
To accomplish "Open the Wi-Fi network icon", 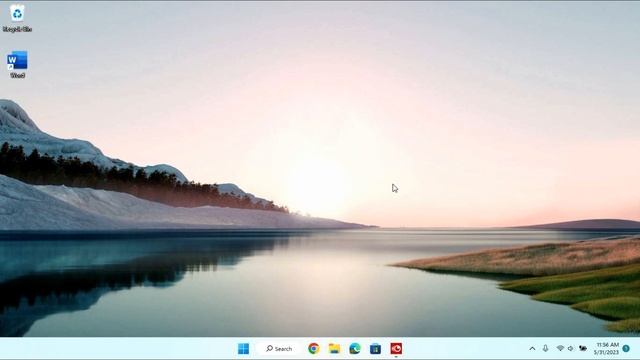I will 560,348.
